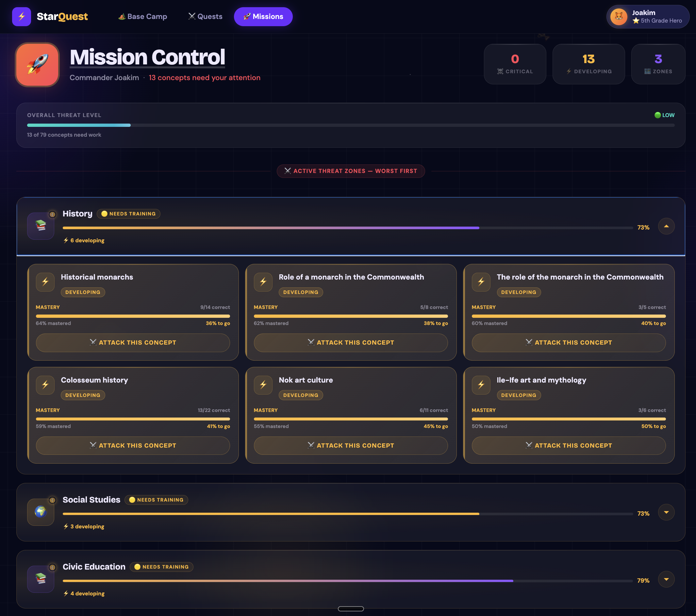The height and width of the screenshot is (616, 696).
Task: Click the Role of a monarch lightning icon
Action: [x=263, y=282]
